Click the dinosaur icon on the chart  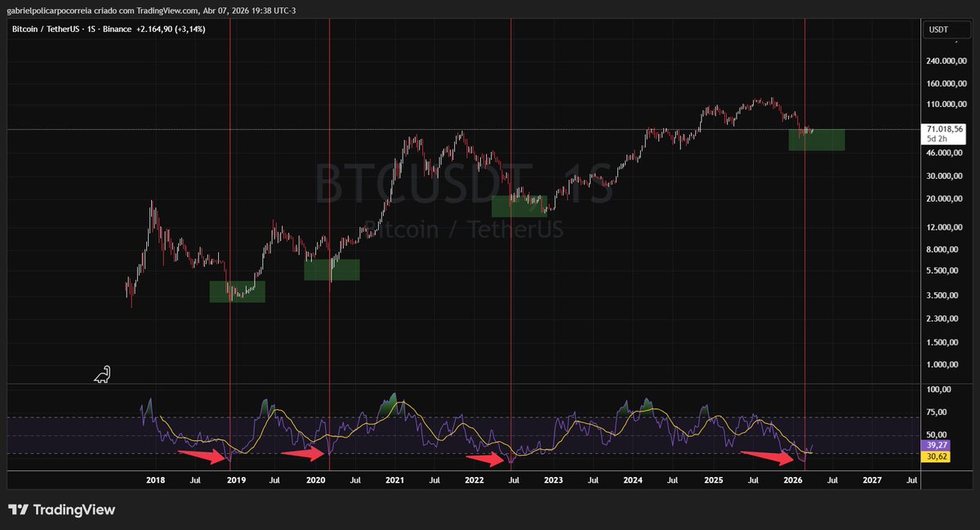click(x=103, y=374)
